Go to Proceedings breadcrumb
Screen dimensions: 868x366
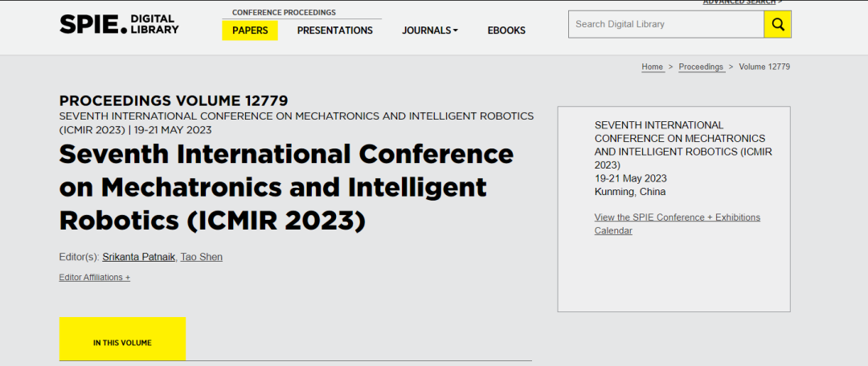click(701, 67)
